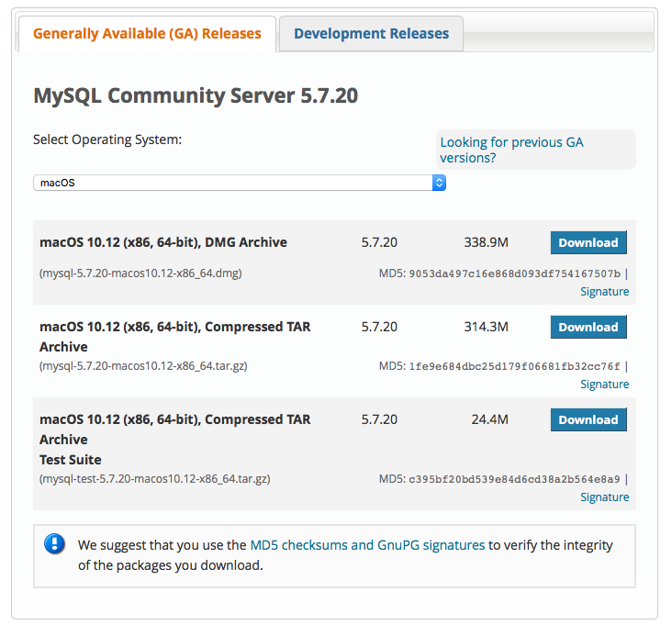Click the Test Suite MD5 hash value
The height and width of the screenshot is (636, 672).
[x=514, y=479]
